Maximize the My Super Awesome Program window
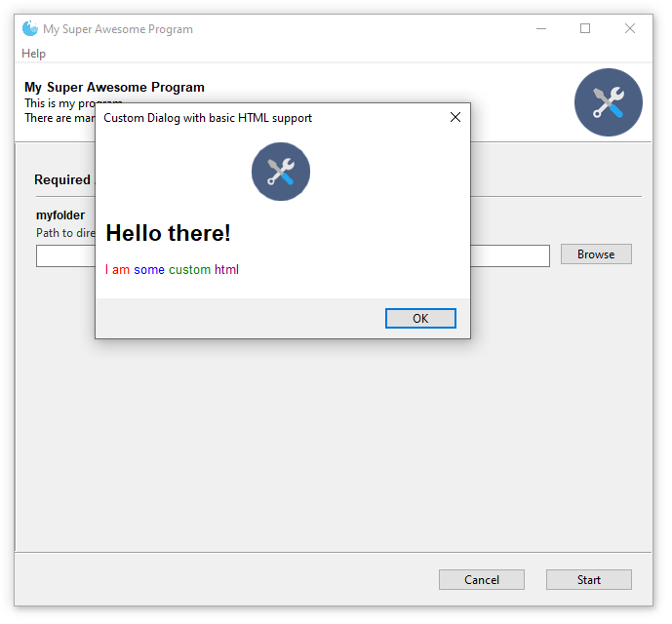The image size is (672, 624). coord(585,28)
